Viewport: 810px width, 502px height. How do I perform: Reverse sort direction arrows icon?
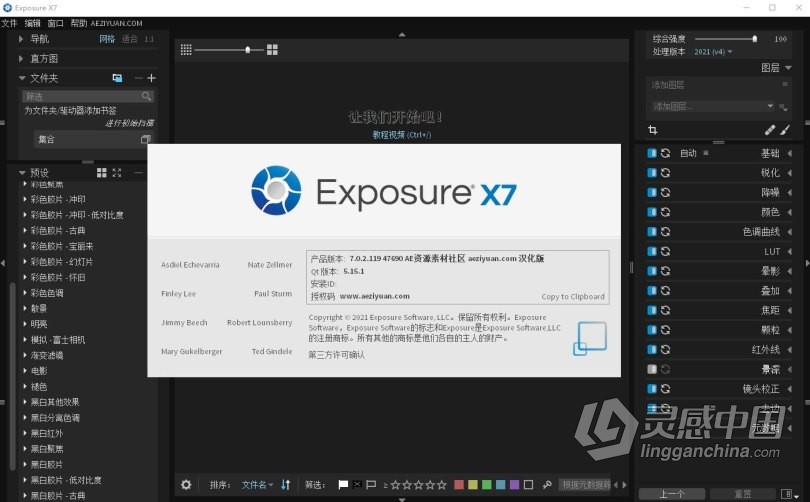[x=286, y=484]
